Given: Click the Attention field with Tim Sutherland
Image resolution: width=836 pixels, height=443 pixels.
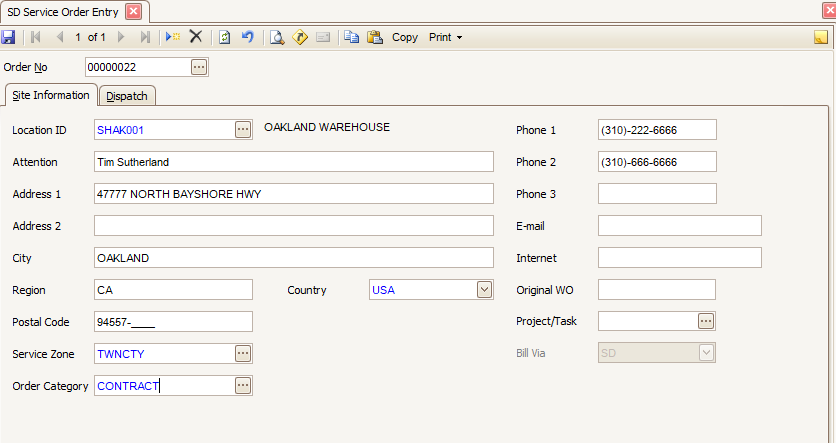Looking at the screenshot, I should pos(293,162).
